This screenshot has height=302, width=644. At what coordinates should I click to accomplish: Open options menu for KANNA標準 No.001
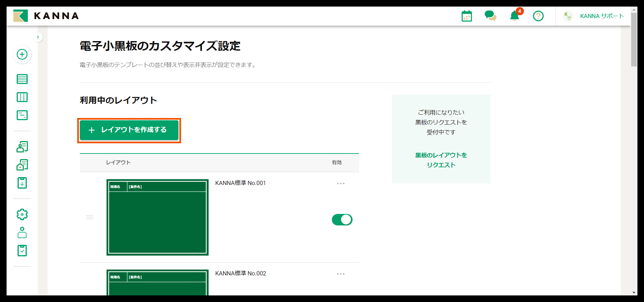tap(341, 183)
